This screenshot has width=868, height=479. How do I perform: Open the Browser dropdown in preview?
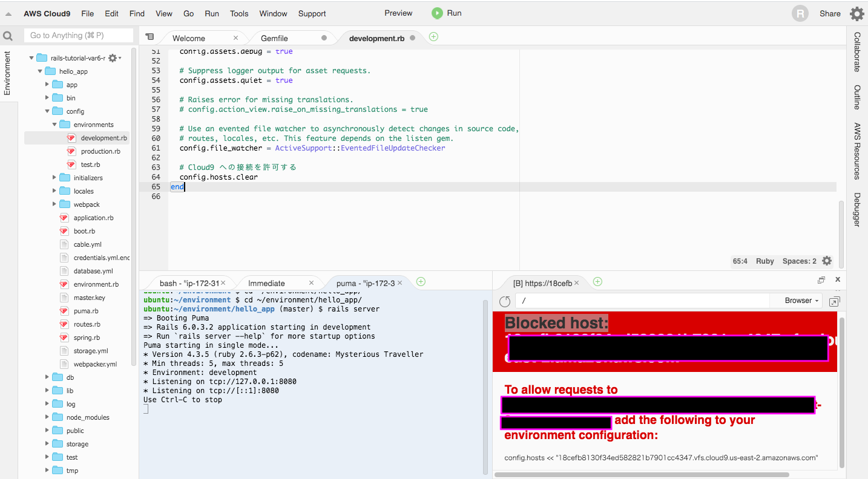pos(801,301)
